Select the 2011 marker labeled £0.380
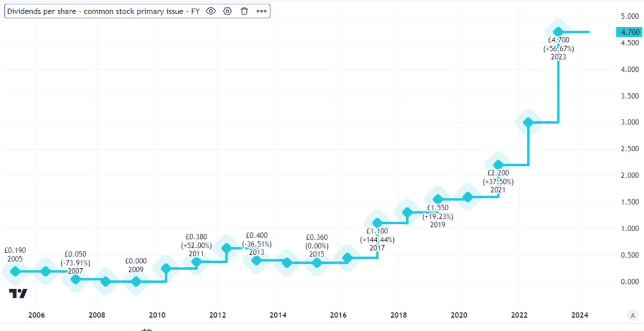 pos(196,262)
